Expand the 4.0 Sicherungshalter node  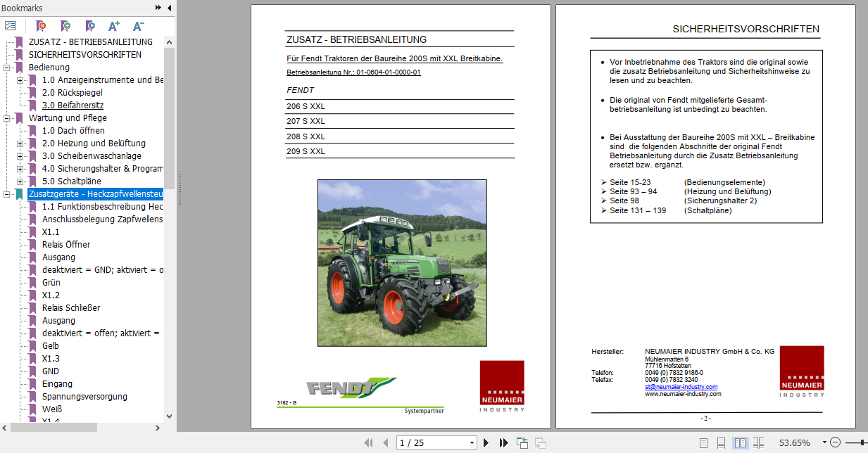[20, 169]
